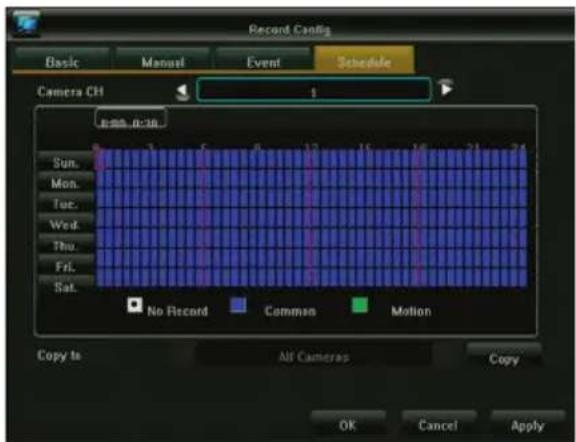The width and height of the screenshot is (576, 442).
Task: Select the Schedule tab
Action: (364, 60)
